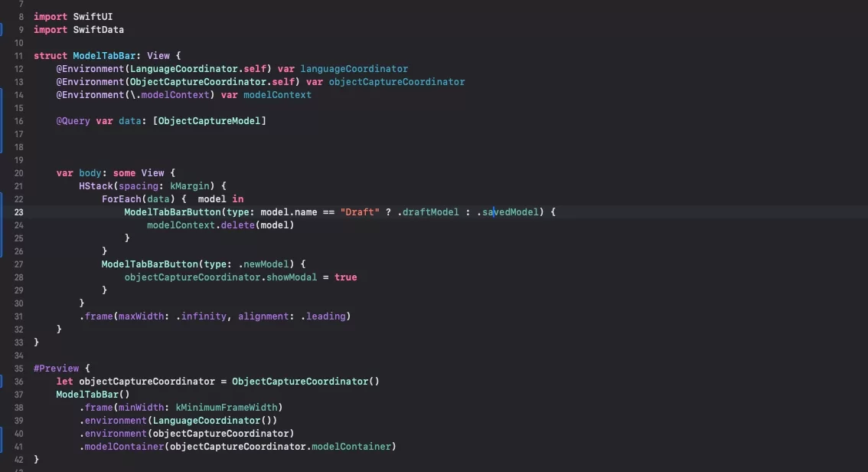This screenshot has height=472, width=868.
Task: Click "@Environment" on line 14
Action: (x=90, y=95)
